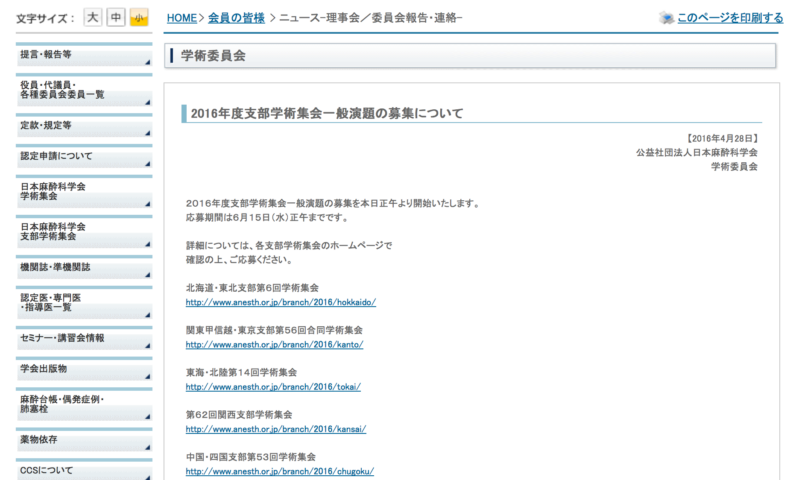Open the 機関誌・準機関誌 sidebar menu

click(x=84, y=268)
